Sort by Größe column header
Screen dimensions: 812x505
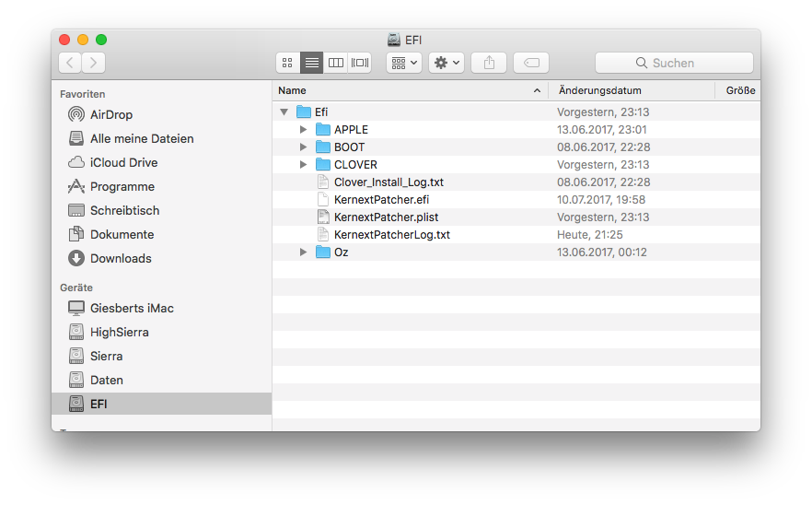(x=738, y=90)
